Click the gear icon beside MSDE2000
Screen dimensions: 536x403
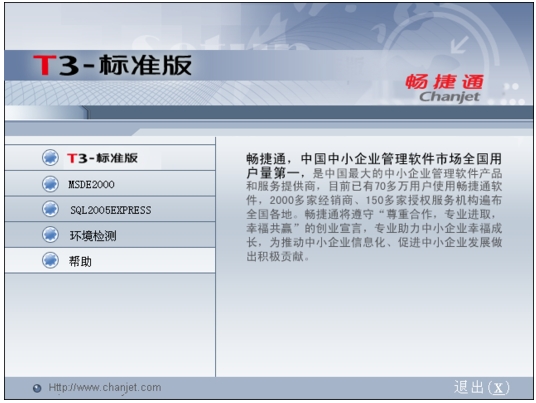point(50,184)
